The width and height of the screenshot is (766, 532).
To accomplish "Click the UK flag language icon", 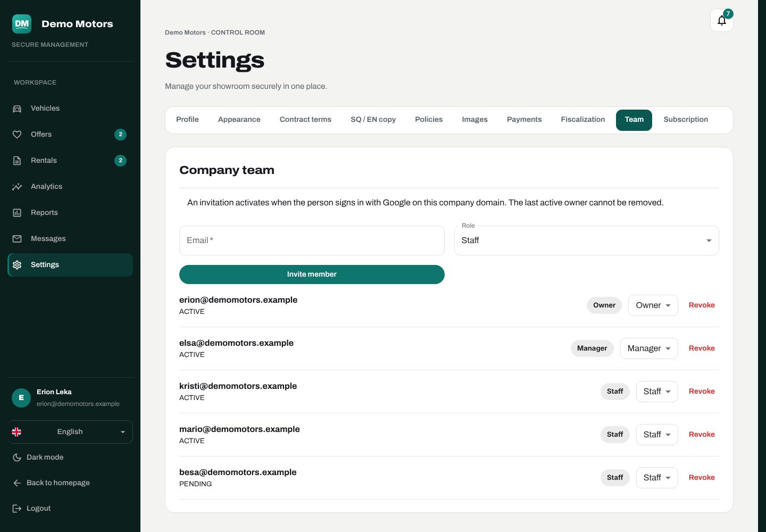I will click(x=16, y=432).
